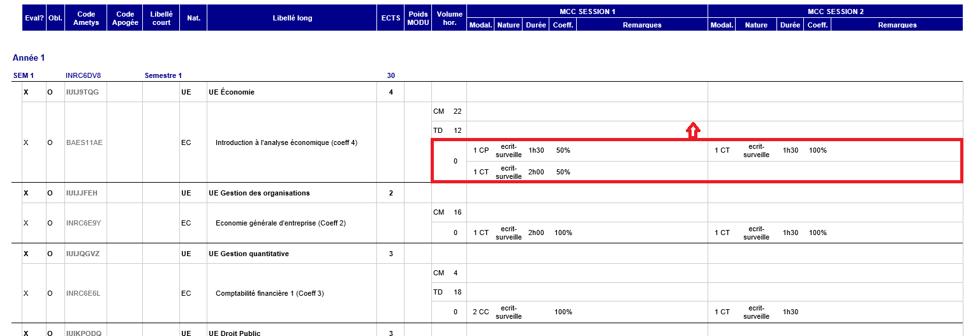Click the MCC SESSION 2 header
980x336 pixels.
pos(835,11)
